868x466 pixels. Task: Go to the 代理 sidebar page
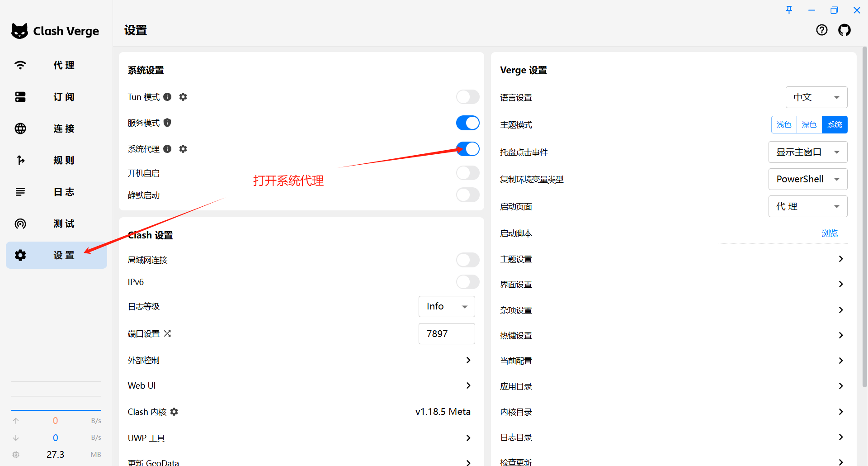point(57,65)
